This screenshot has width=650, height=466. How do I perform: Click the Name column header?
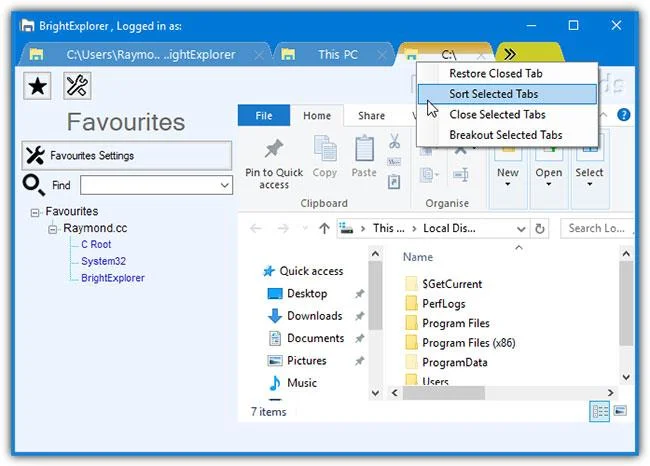tap(418, 257)
